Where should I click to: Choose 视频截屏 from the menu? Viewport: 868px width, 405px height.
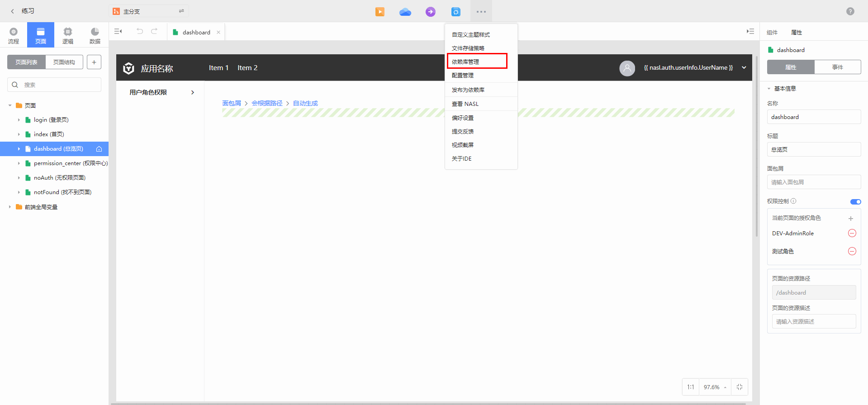(481, 145)
